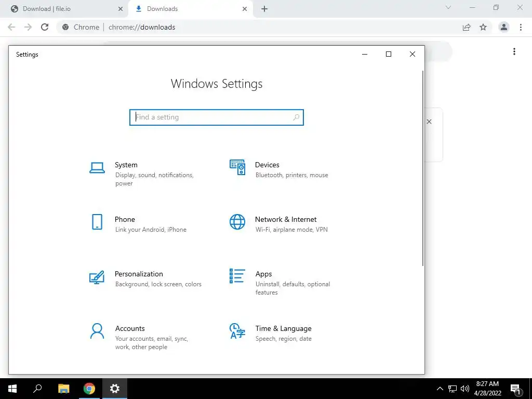The width and height of the screenshot is (532, 399).
Task: Open System category by its title
Action: [126, 165]
